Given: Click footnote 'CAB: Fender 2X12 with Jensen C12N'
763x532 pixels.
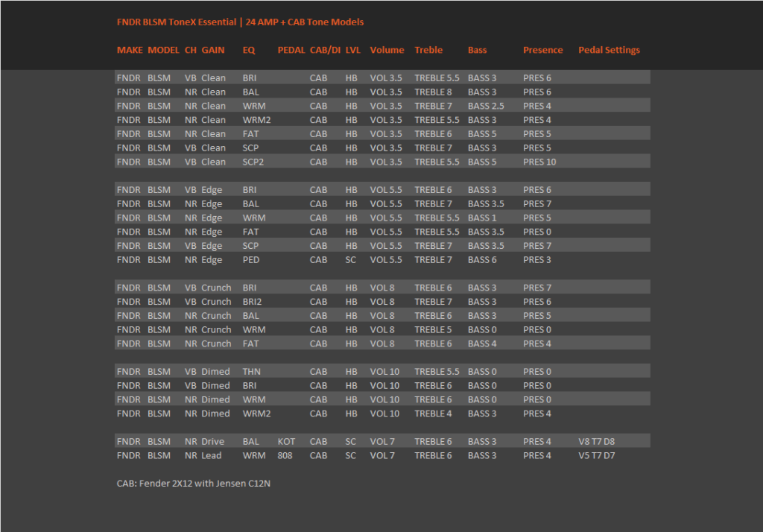Looking at the screenshot, I should coord(194,484).
